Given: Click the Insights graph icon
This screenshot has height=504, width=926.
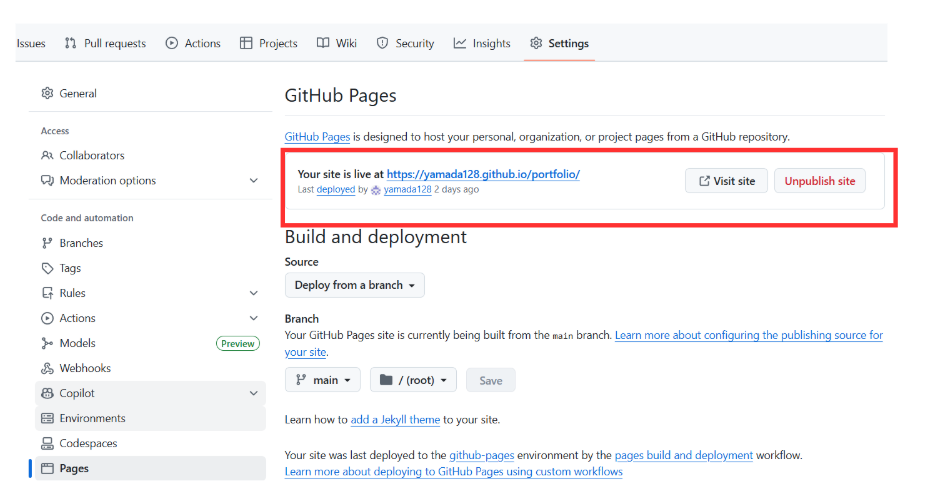Looking at the screenshot, I should tap(459, 43).
